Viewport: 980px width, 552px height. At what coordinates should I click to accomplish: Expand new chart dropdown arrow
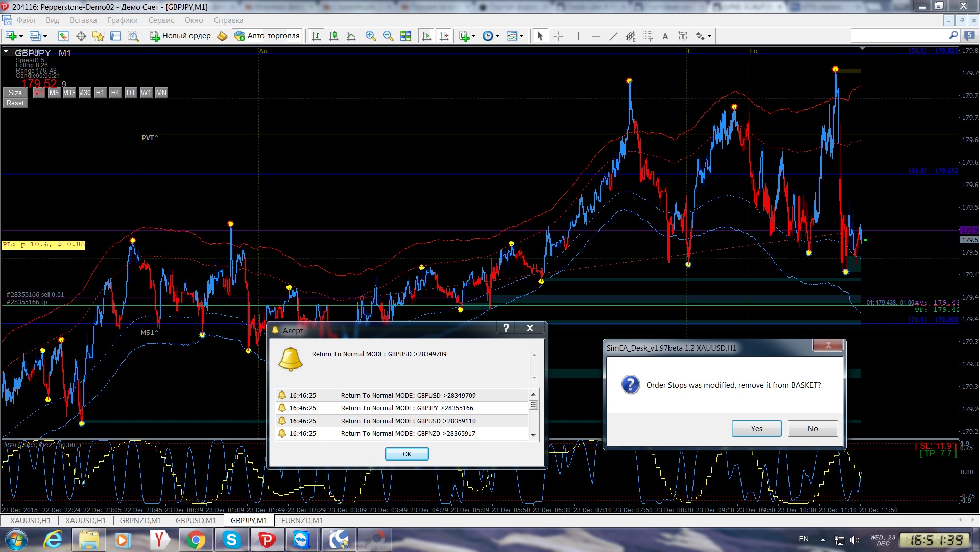click(x=21, y=36)
